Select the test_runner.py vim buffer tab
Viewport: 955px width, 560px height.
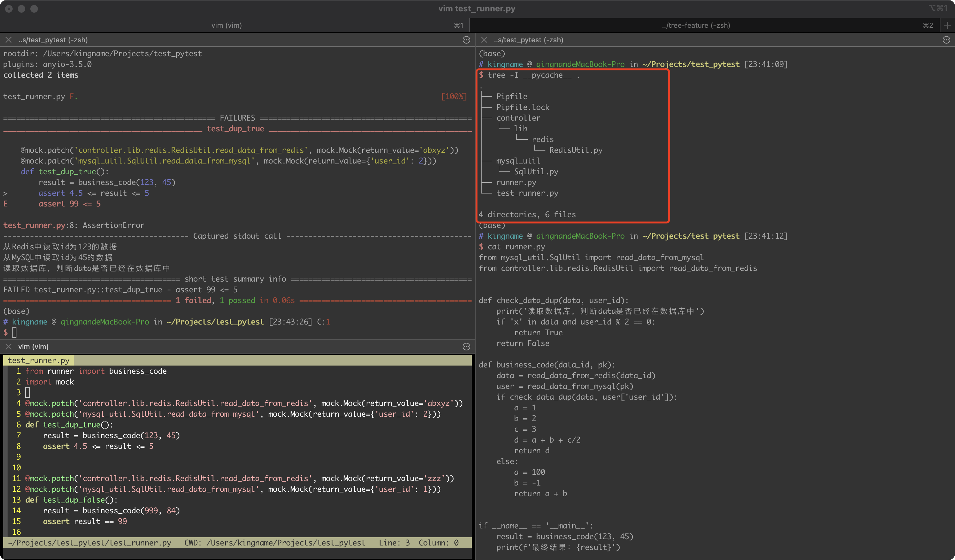click(x=39, y=360)
